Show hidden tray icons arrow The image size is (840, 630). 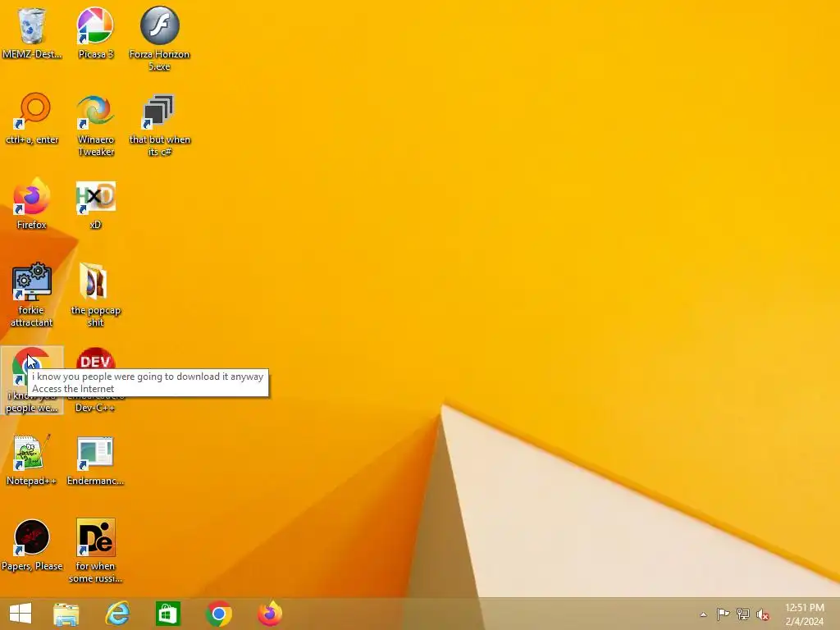tap(703, 614)
